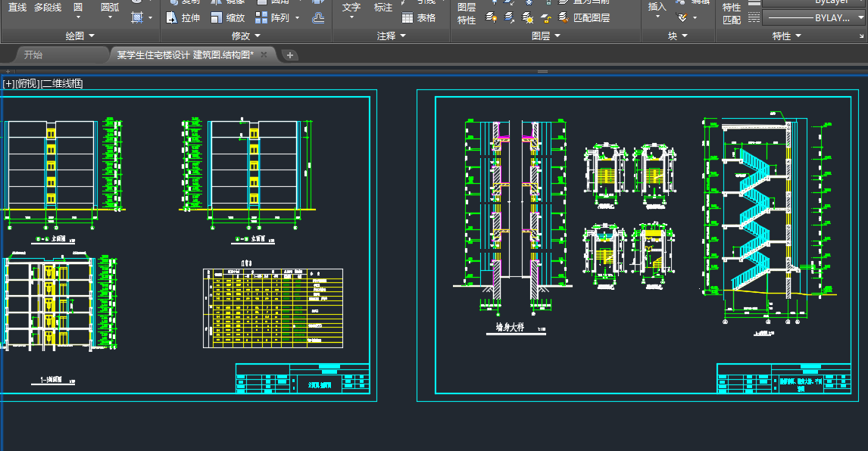Start the Polyline (多段线) tool
Image resolution: width=868 pixels, height=451 pixels.
pos(48,8)
